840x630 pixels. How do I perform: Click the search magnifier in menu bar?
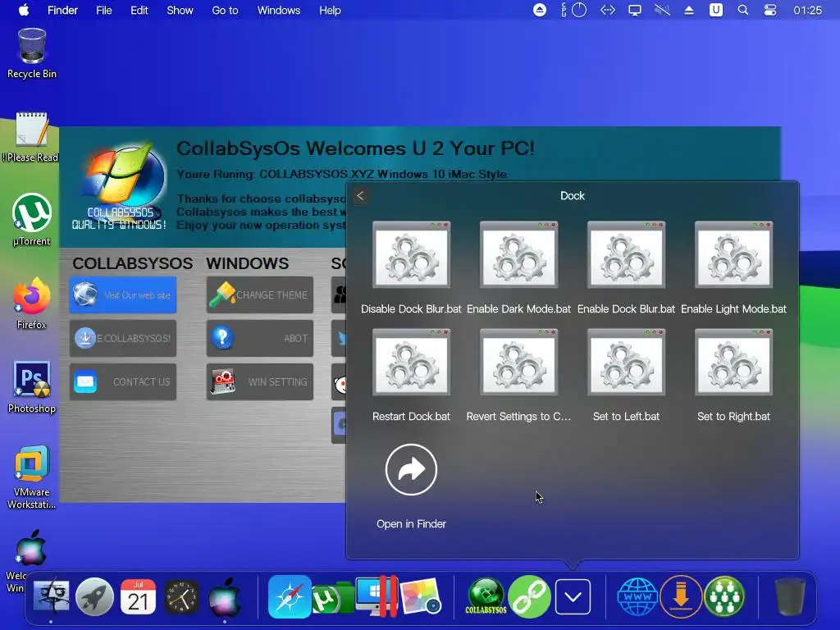coord(743,10)
